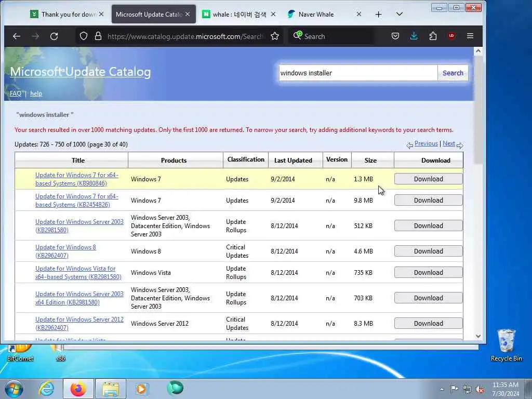The height and width of the screenshot is (399, 532).
Task: Click the catalog Search button
Action: click(453, 73)
